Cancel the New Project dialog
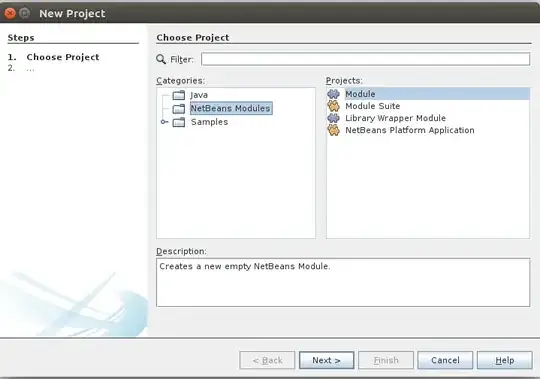This screenshot has width=540, height=379. (445, 360)
